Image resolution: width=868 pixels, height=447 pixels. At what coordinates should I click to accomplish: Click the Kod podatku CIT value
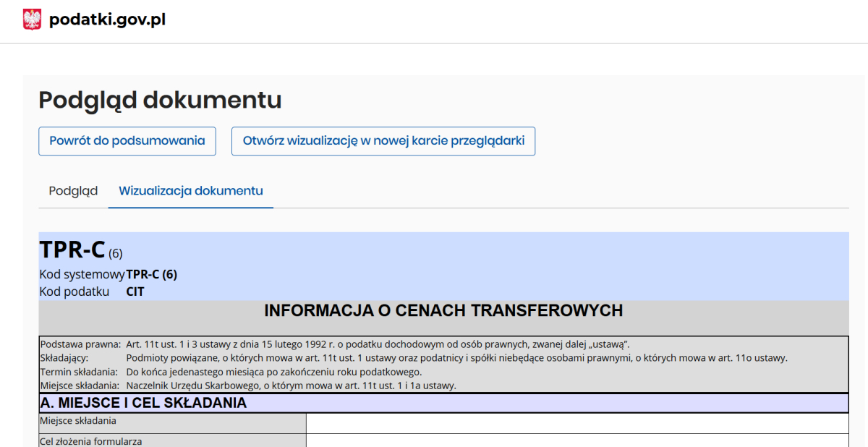(x=135, y=292)
